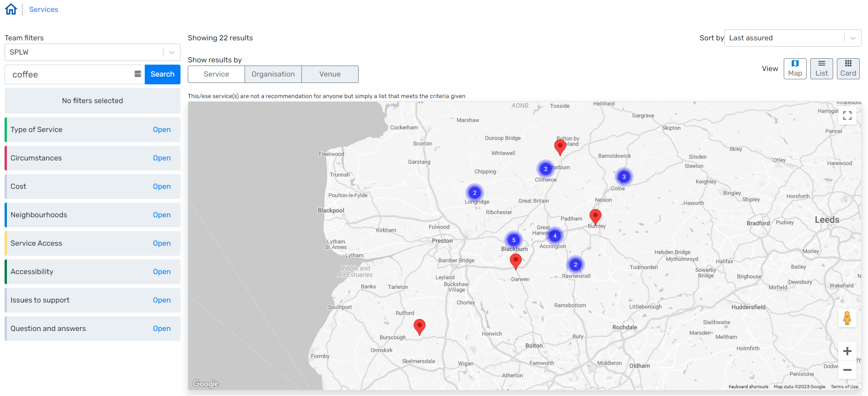The height and width of the screenshot is (396, 868).
Task: Open the Services breadcrumb link
Action: pos(44,10)
